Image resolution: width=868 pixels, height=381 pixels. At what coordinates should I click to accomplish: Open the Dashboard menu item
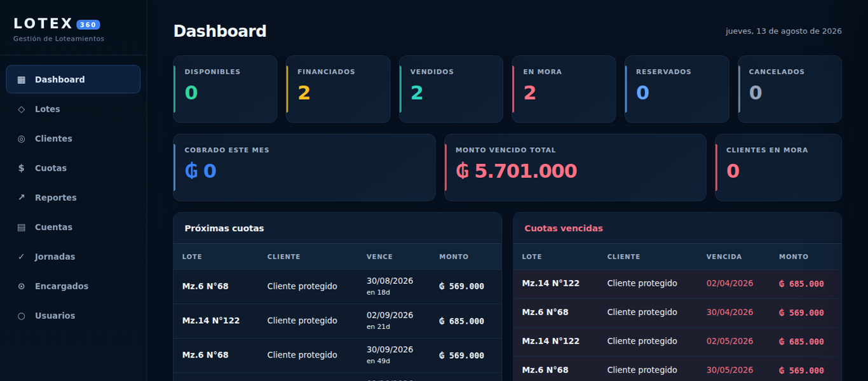pyautogui.click(x=73, y=79)
